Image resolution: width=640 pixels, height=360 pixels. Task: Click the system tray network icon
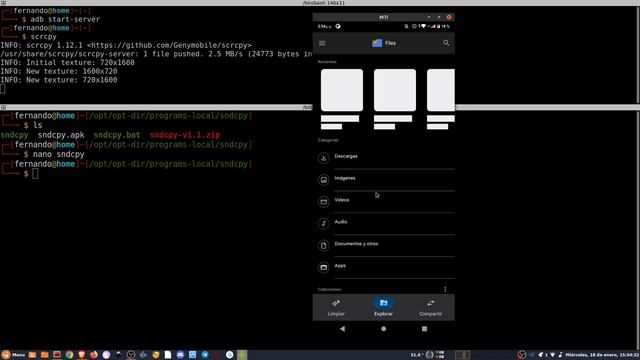point(553,355)
